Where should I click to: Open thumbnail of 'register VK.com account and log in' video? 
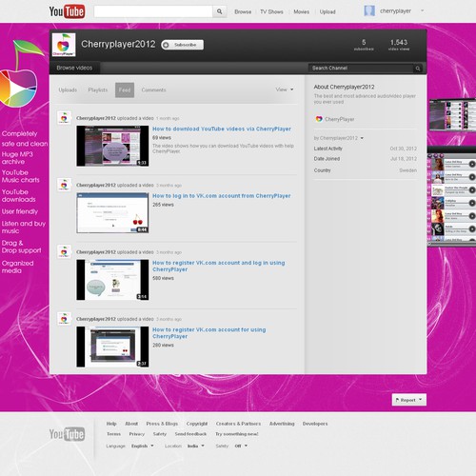click(112, 280)
